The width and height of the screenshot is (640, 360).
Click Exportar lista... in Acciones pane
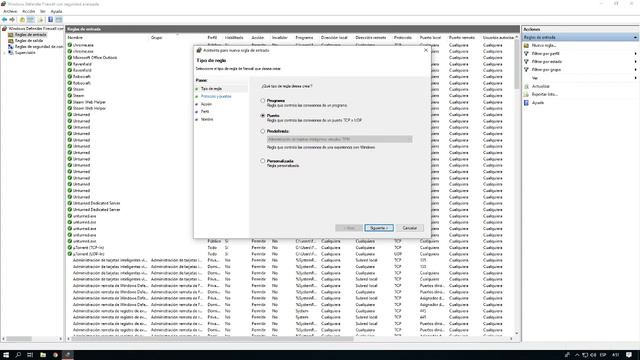[x=544, y=94]
